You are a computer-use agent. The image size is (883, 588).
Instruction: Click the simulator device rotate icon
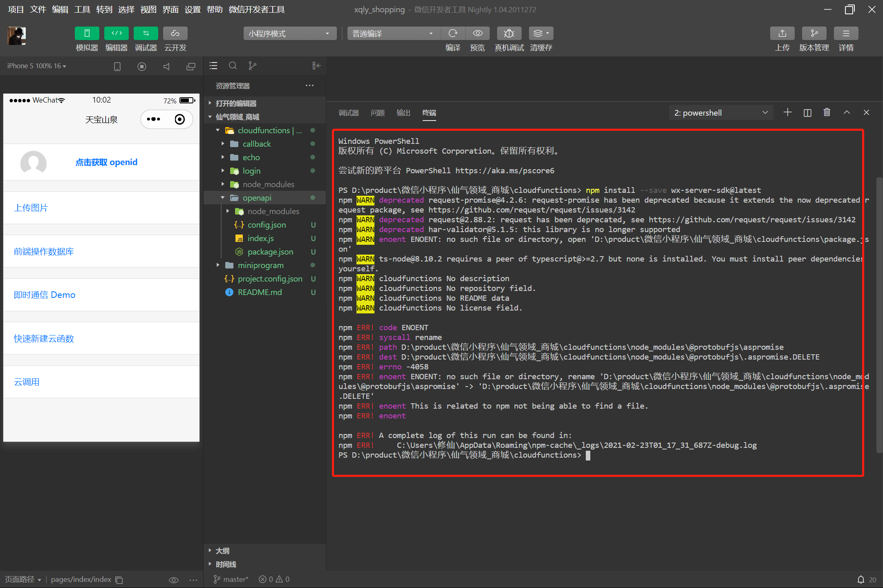pyautogui.click(x=117, y=66)
